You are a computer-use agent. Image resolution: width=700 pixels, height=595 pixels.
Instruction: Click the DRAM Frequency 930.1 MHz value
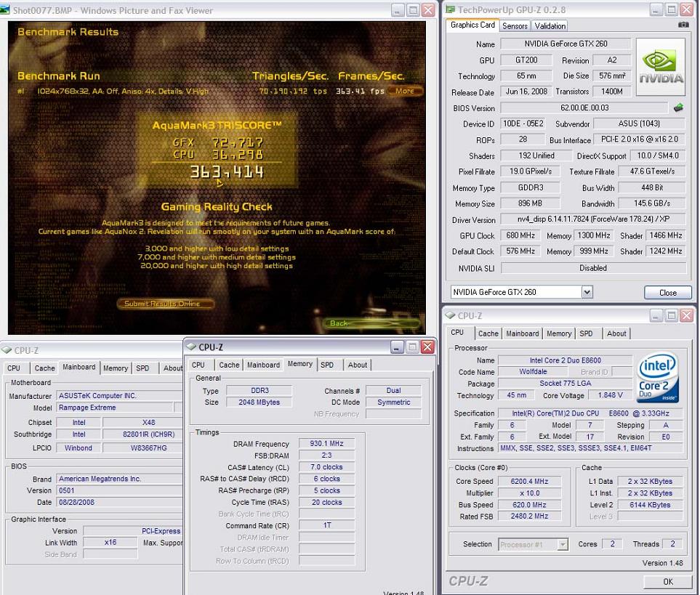click(x=327, y=443)
